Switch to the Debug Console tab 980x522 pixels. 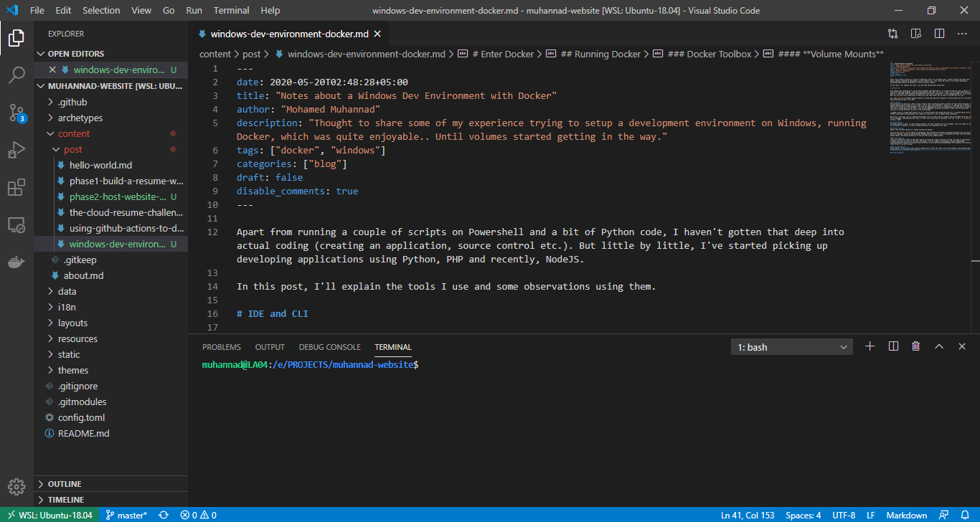[x=329, y=346]
